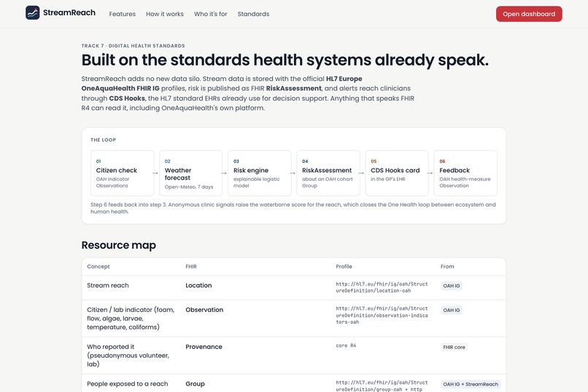This screenshot has height=392, width=588.
Task: Click the Open dashboard button
Action: pyautogui.click(x=529, y=14)
